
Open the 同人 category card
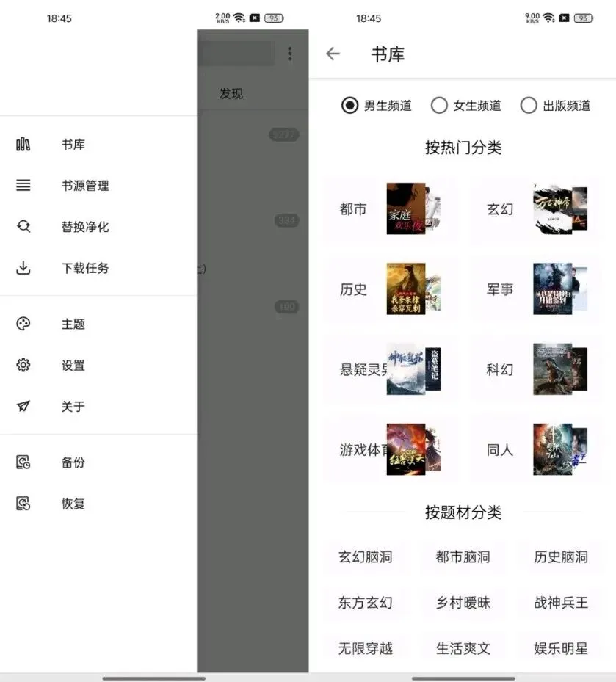click(x=537, y=449)
